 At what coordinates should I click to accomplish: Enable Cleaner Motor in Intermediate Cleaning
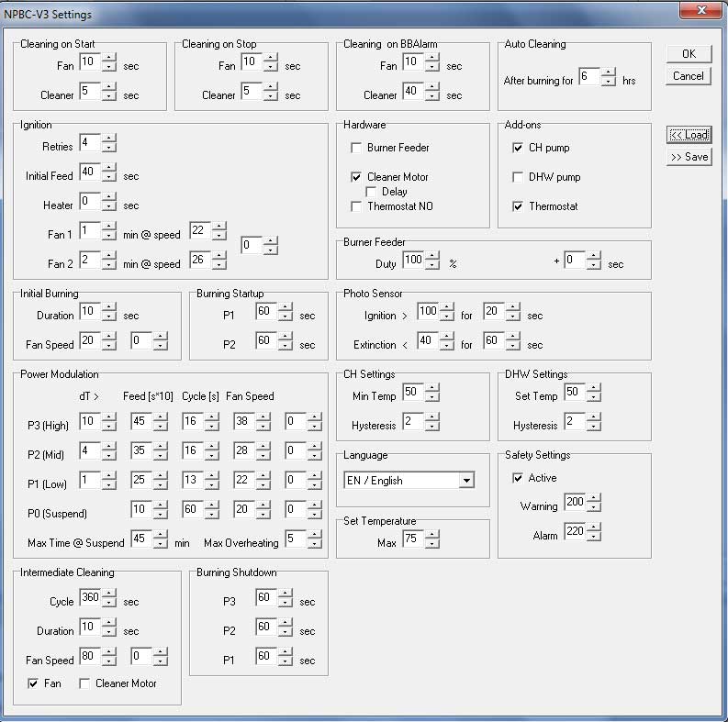(x=84, y=683)
